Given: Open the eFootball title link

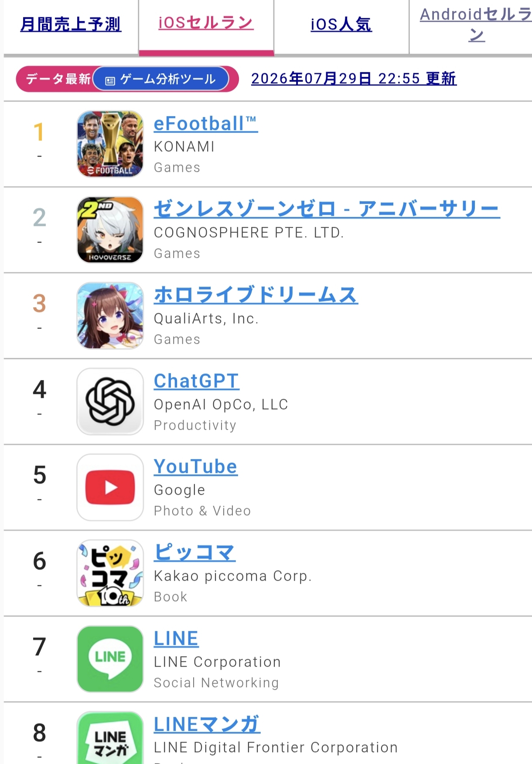Looking at the screenshot, I should tap(206, 124).
